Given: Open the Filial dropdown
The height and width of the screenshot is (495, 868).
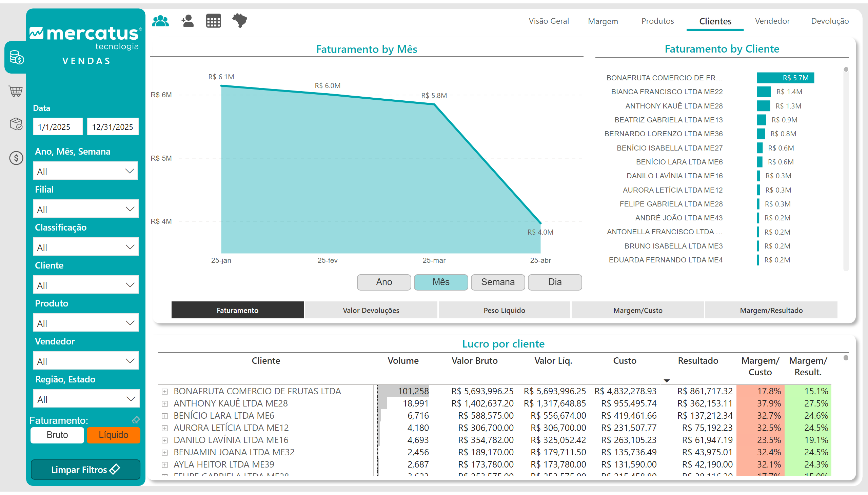Looking at the screenshot, I should 85,210.
